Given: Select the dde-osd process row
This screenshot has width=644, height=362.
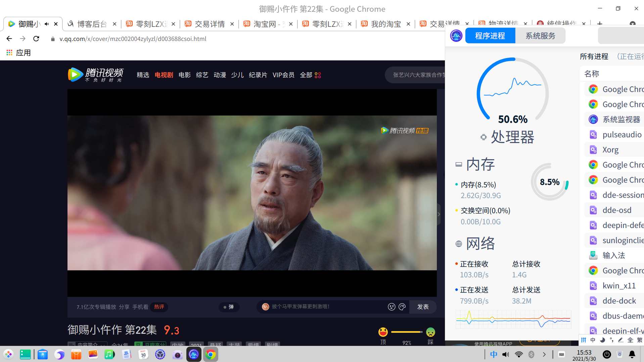Looking at the screenshot, I should coord(614,210).
